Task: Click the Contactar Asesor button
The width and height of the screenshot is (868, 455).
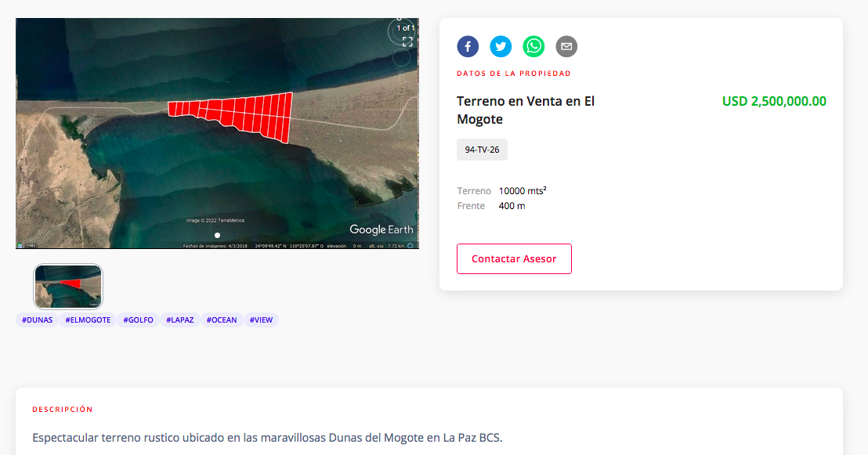Action: pos(514,259)
